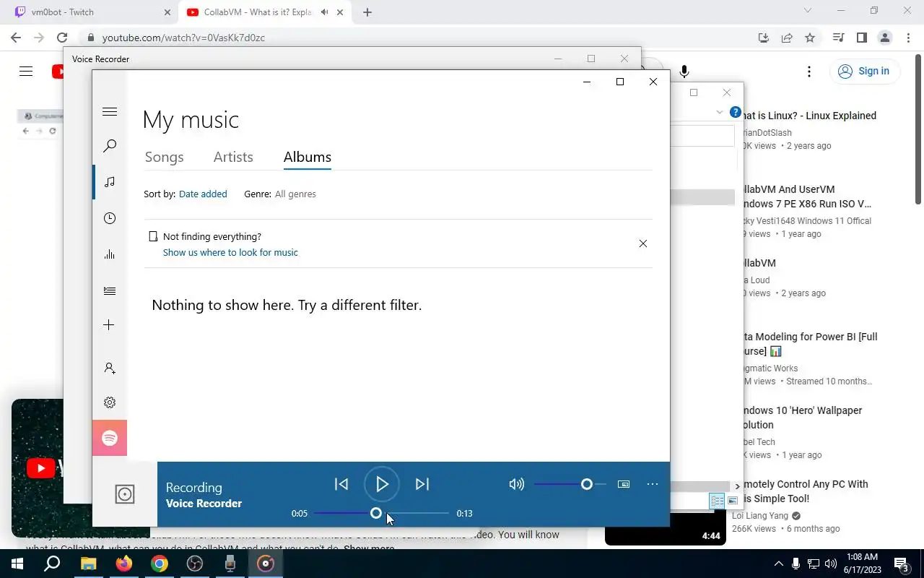Open Playlists icon in sidebar
The image size is (924, 578).
pyautogui.click(x=110, y=290)
